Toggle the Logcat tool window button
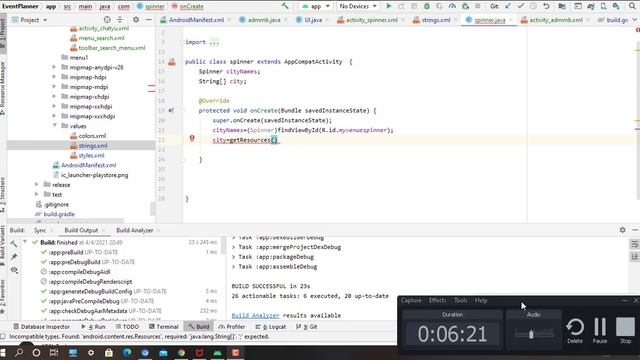640x360 pixels. coord(271,327)
